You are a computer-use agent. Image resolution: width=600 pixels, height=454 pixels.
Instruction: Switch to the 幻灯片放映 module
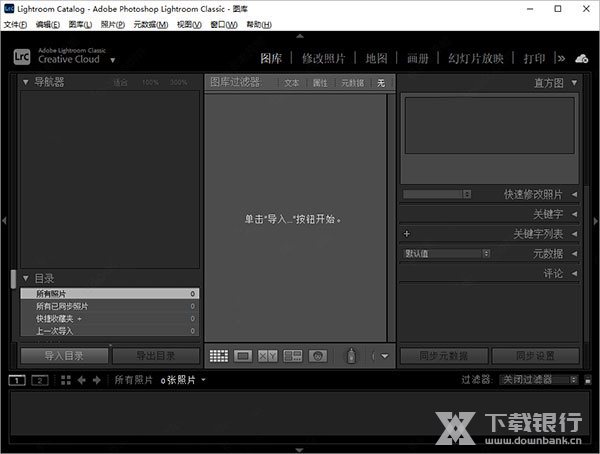click(x=476, y=59)
